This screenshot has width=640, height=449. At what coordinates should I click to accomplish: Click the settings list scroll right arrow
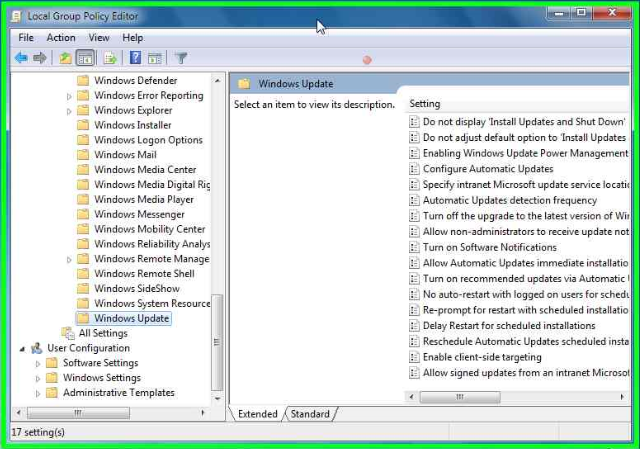click(x=622, y=397)
